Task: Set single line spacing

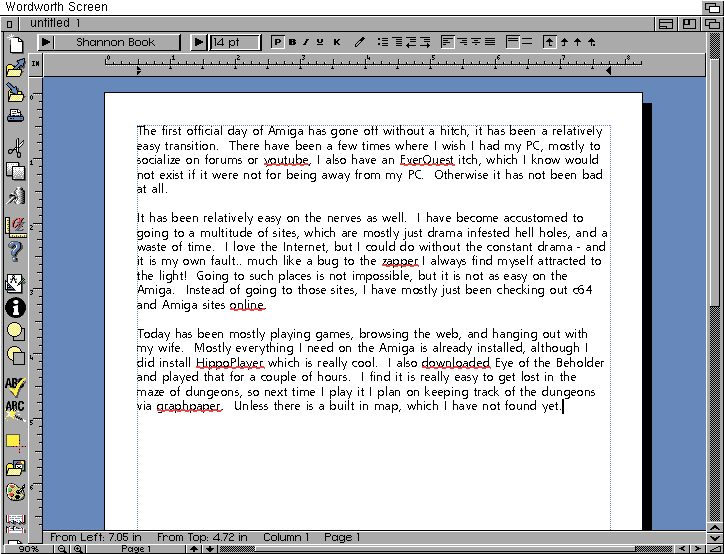Action: point(512,42)
